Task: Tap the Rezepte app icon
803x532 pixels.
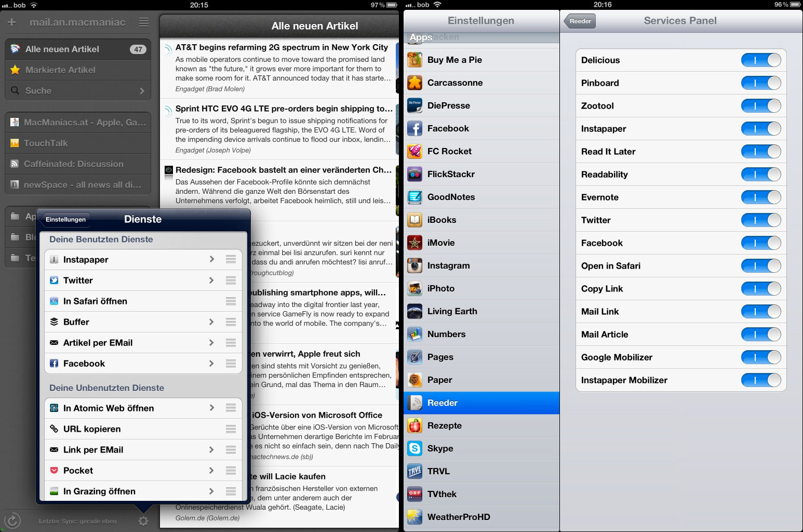Action: point(414,425)
